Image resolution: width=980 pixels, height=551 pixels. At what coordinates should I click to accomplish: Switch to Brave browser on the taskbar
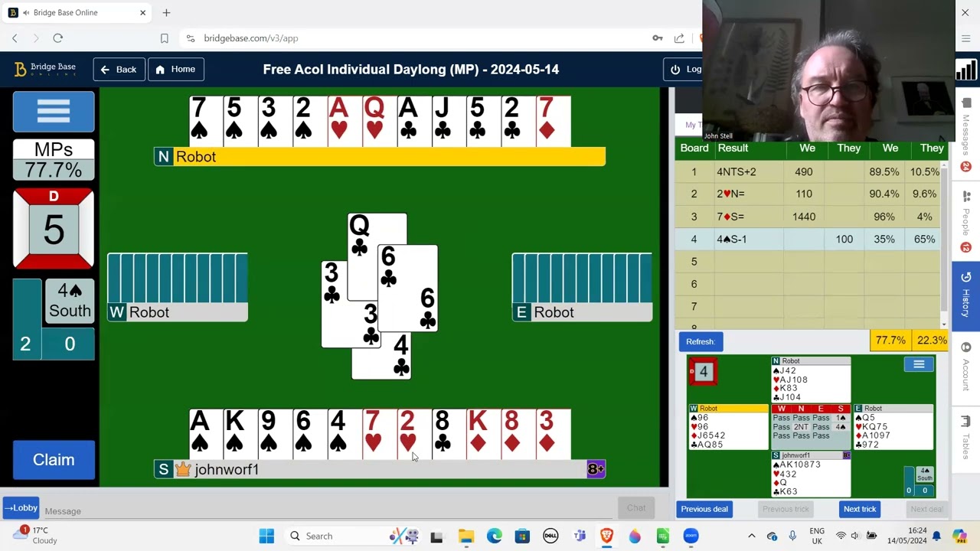pos(607,536)
